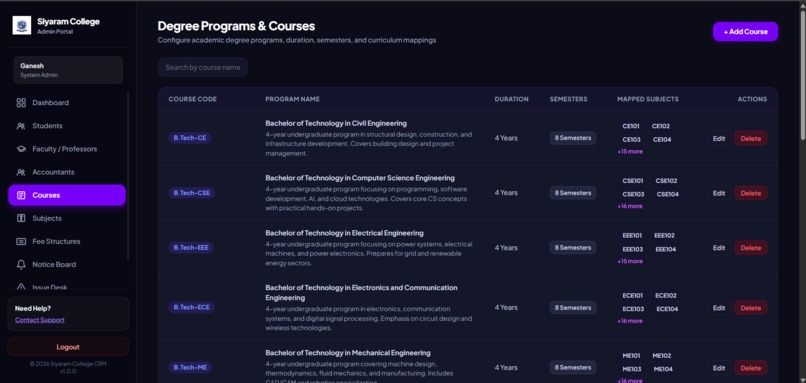Expand +15 more subjects for Civil Engineering

630,152
